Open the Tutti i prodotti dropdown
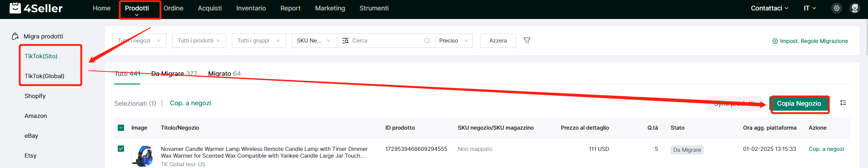The width and height of the screenshot is (868, 168). tap(199, 41)
